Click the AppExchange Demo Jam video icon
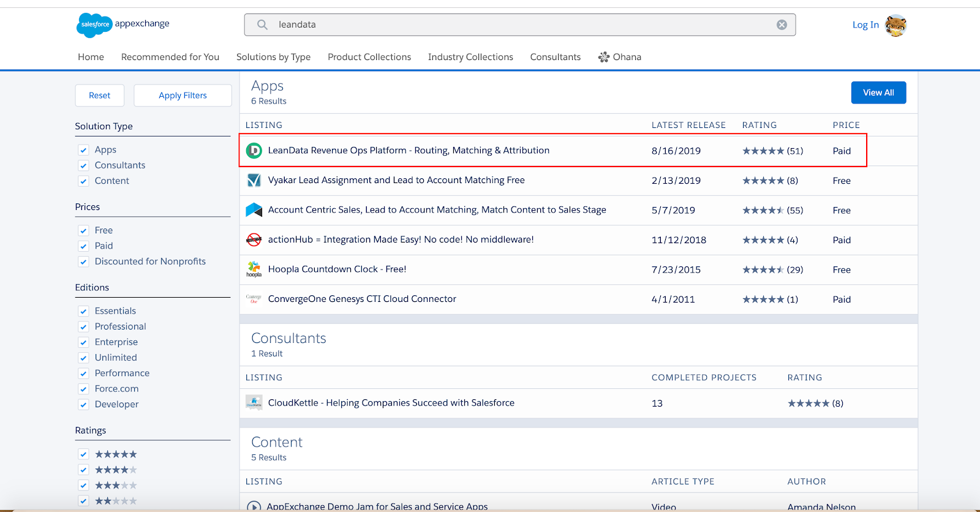 pyautogui.click(x=254, y=506)
